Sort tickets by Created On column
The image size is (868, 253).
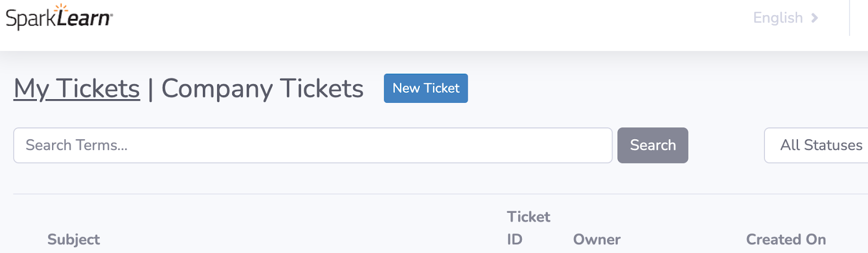point(786,239)
